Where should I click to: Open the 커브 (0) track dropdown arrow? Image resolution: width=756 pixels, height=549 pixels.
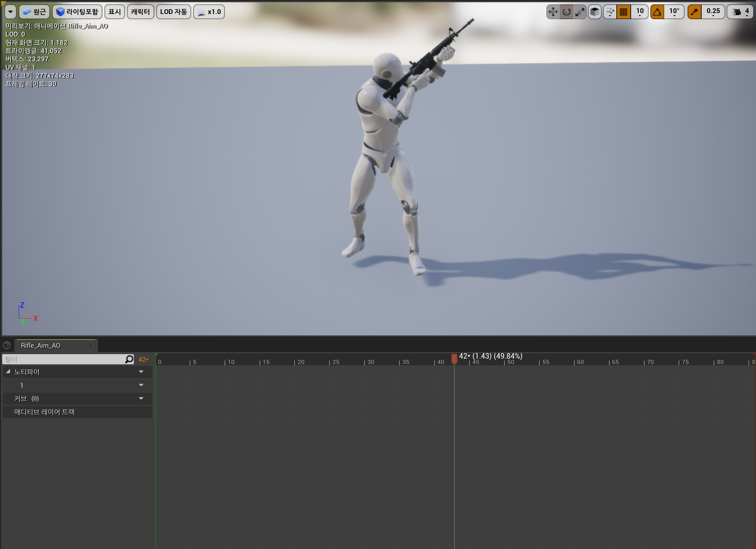(x=141, y=398)
